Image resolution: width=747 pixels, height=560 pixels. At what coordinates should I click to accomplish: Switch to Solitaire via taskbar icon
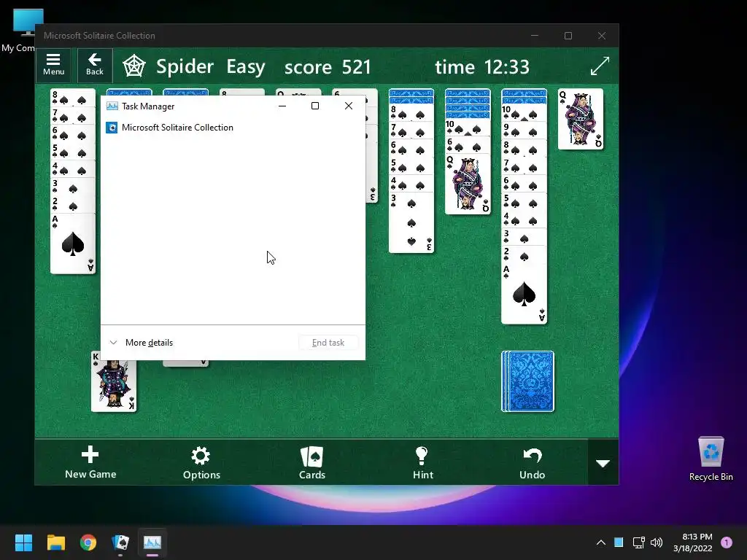click(x=120, y=542)
